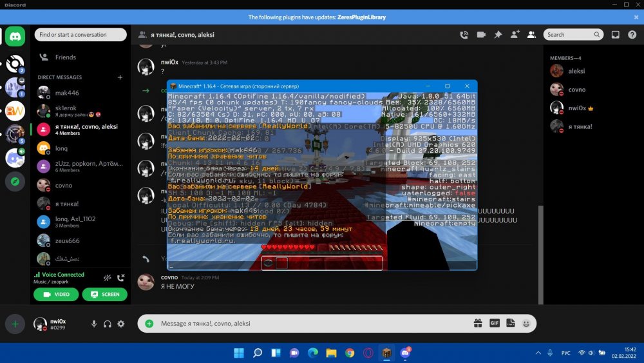Image resolution: width=644 pixels, height=363 pixels.
Task: Create a new direct message
Action: [120, 77]
